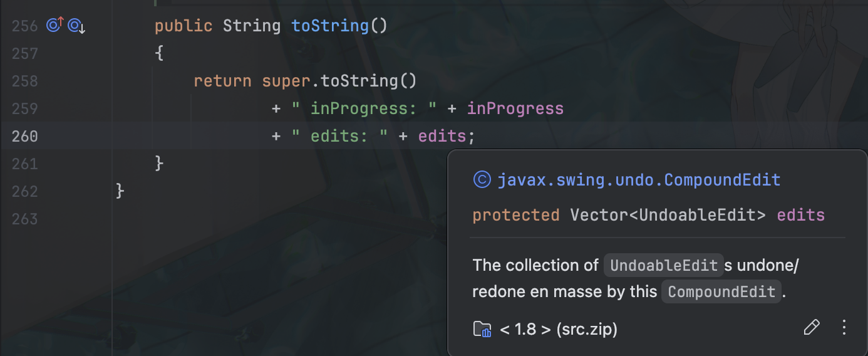Click the pencil edit source icon in popup
The image size is (868, 356).
point(811,328)
